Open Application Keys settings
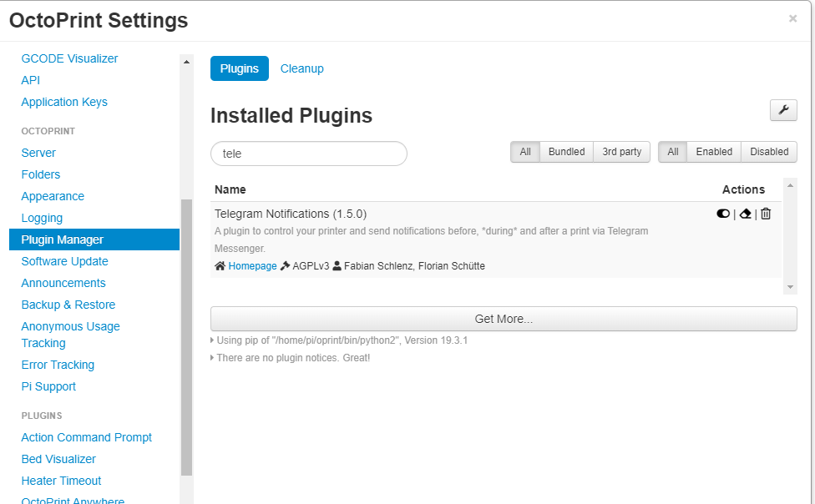 [x=64, y=103]
